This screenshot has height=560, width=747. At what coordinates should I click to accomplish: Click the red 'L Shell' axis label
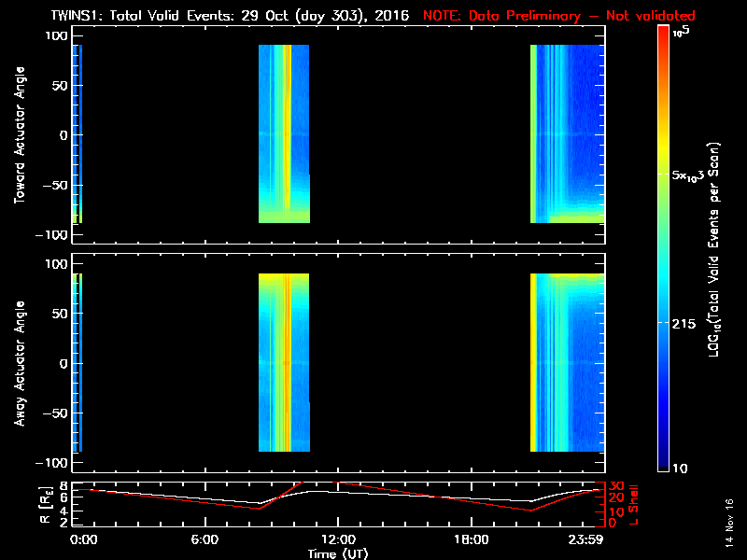click(634, 505)
